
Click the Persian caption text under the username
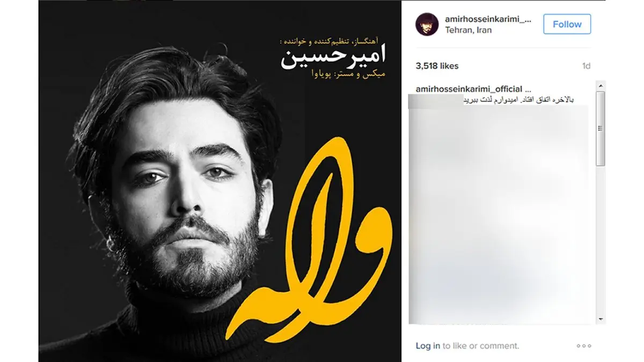pos(519,100)
